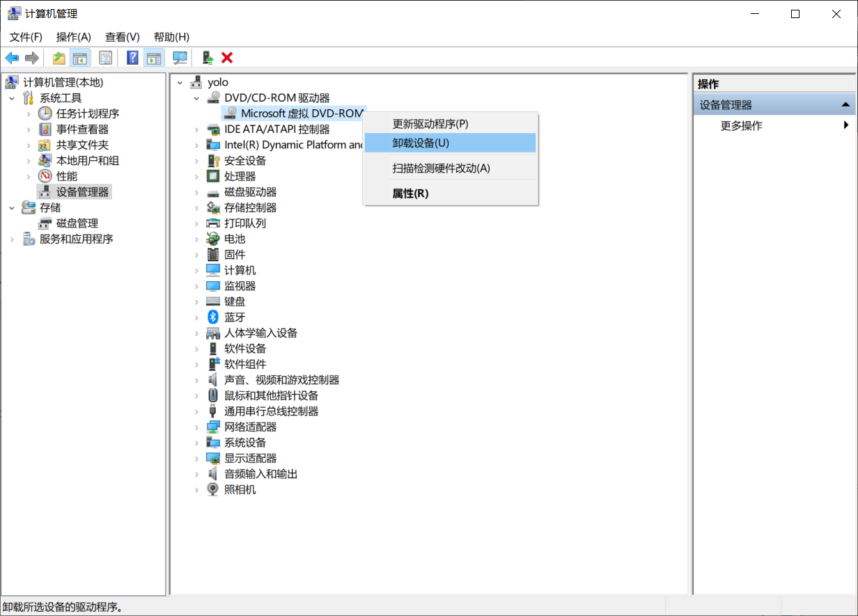Choose 扫描检测硬件改动(A) in context menu
Viewport: 858px width, 616px height.
tap(450, 168)
